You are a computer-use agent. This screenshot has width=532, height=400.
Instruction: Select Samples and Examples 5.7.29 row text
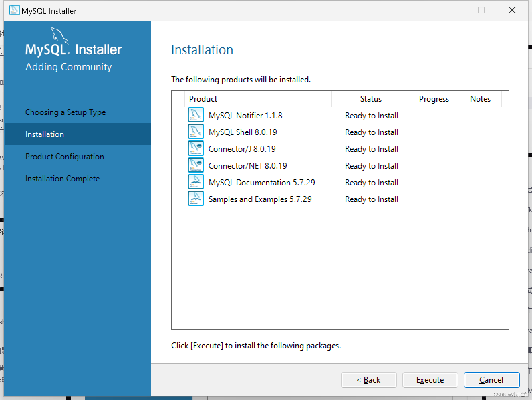[260, 199]
